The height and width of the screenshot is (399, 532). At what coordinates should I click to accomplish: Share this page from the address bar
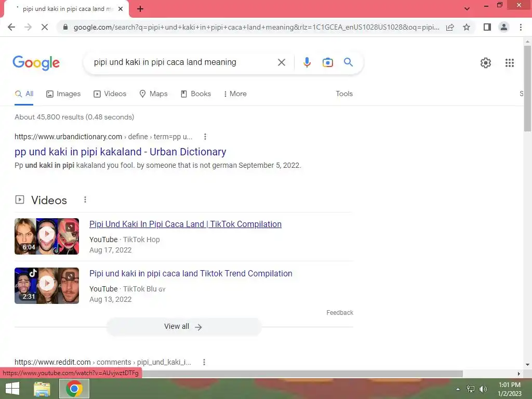[450, 27]
